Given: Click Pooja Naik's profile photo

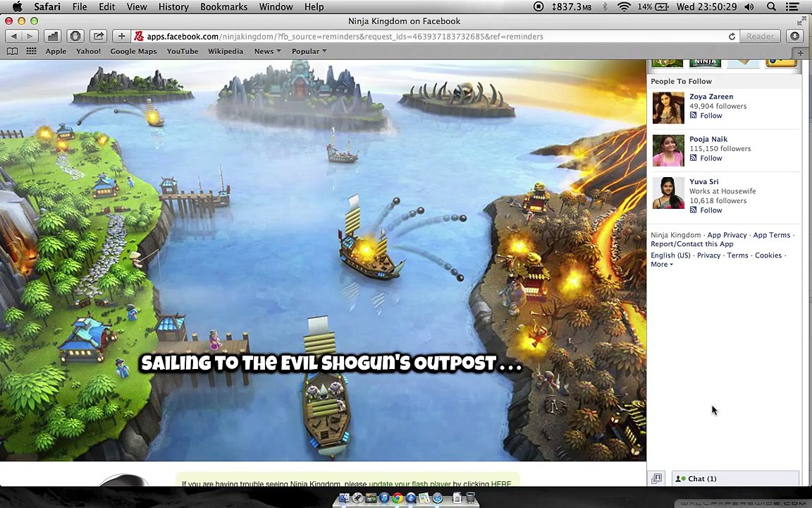Looking at the screenshot, I should pyautogui.click(x=668, y=150).
